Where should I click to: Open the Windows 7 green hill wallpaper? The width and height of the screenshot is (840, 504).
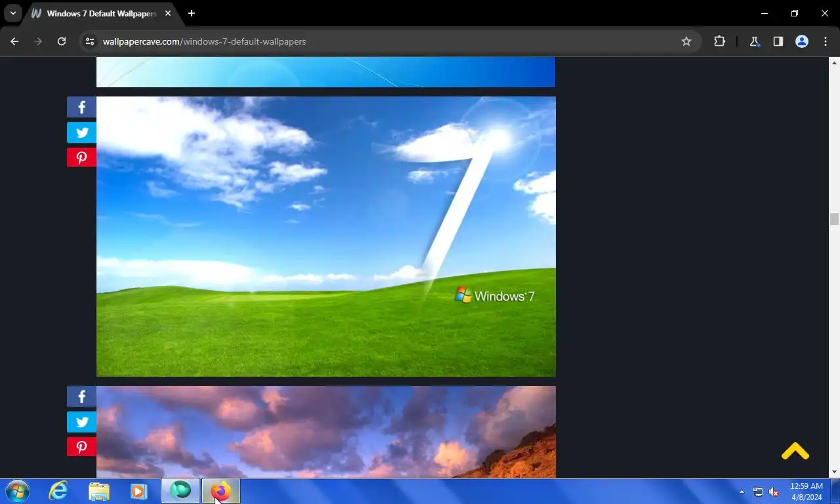[x=326, y=236]
